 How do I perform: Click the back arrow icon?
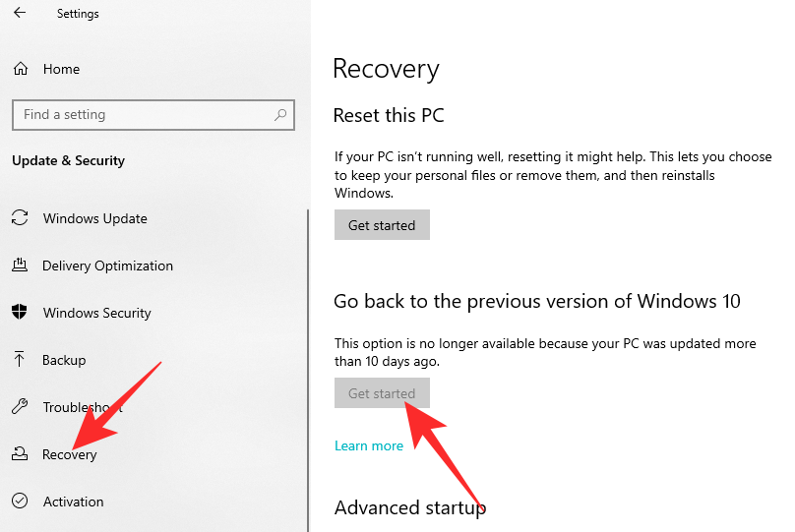coord(20,14)
